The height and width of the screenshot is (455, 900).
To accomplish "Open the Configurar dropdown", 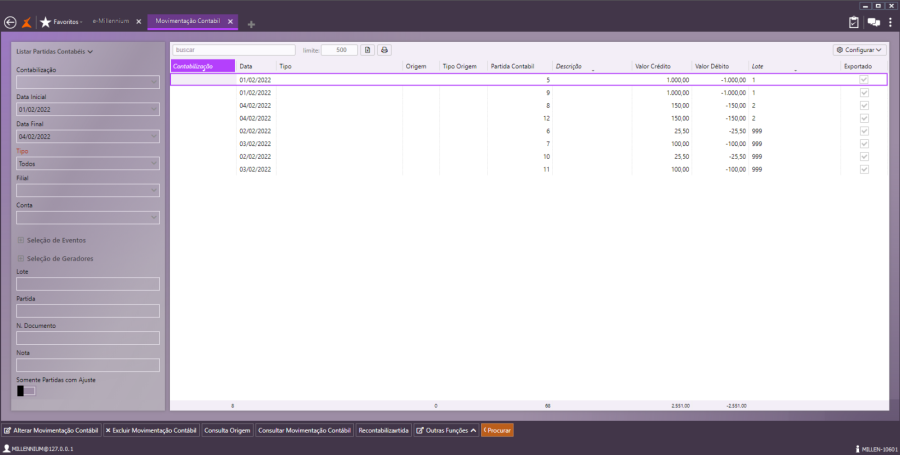I will point(859,50).
